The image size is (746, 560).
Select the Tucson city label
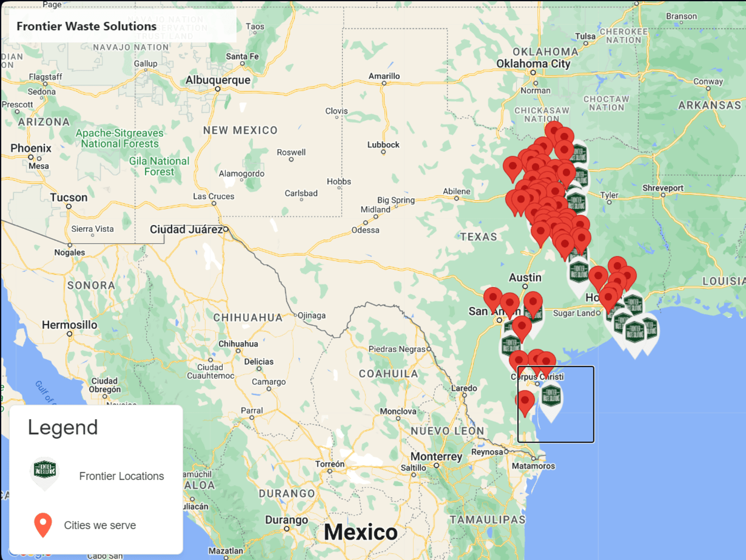click(x=69, y=197)
